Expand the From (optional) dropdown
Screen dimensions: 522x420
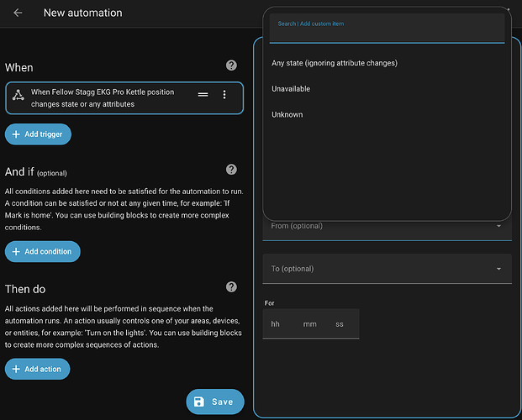tap(387, 226)
